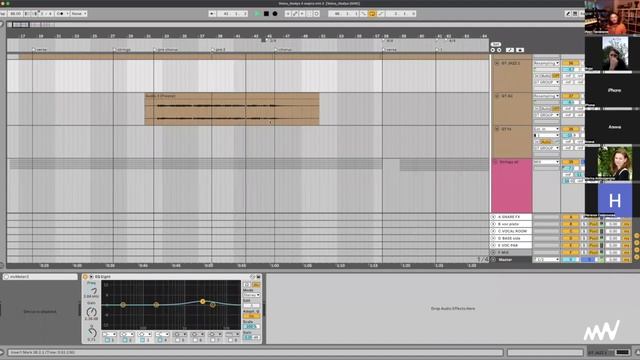The image size is (640, 360).
Task: Toggle the track activator on GT JAZZ 2
Action: (571, 63)
